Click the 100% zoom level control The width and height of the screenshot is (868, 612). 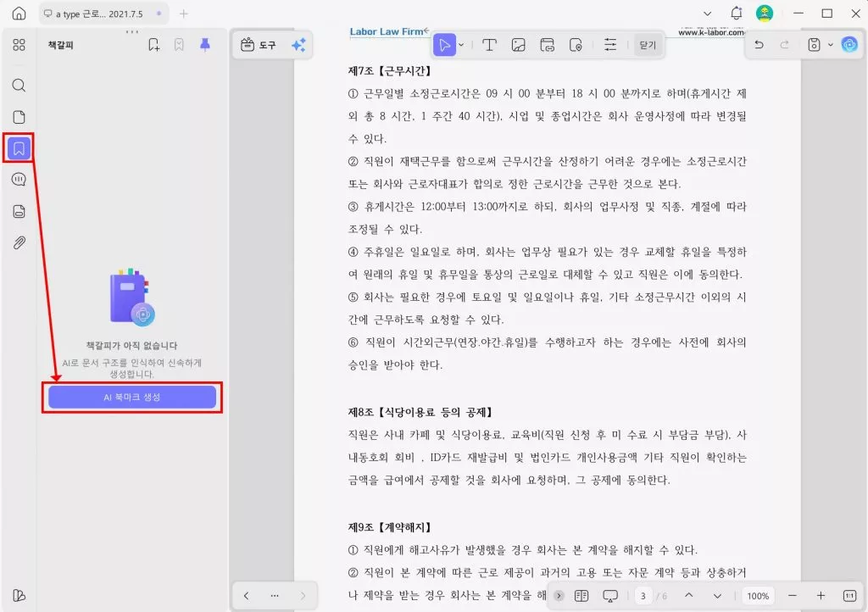coord(758,596)
